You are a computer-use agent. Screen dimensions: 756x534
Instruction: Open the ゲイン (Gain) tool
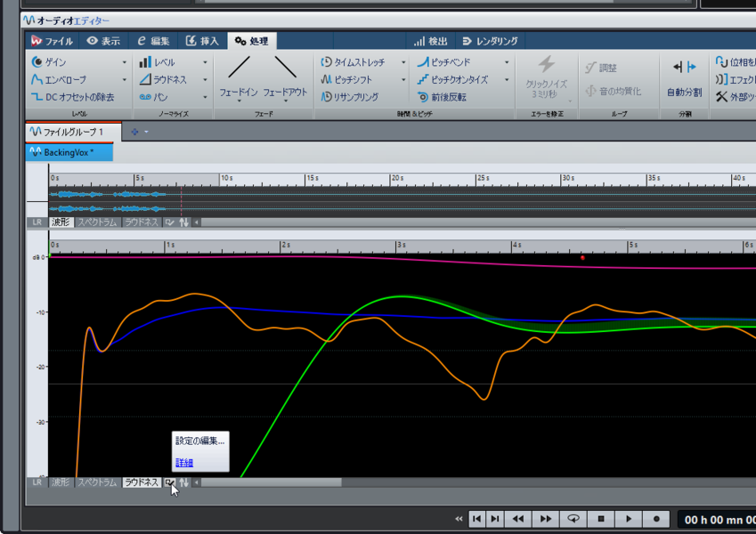pos(49,62)
